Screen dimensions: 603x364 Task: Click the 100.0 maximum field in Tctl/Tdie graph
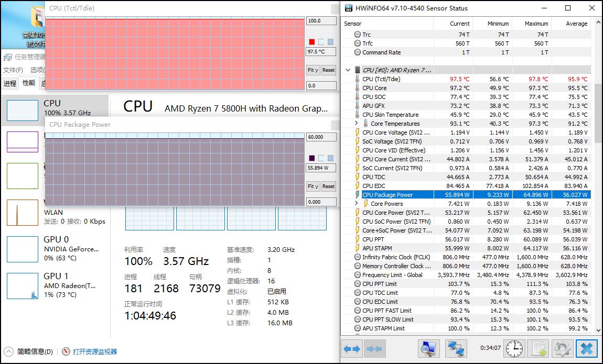click(x=321, y=21)
